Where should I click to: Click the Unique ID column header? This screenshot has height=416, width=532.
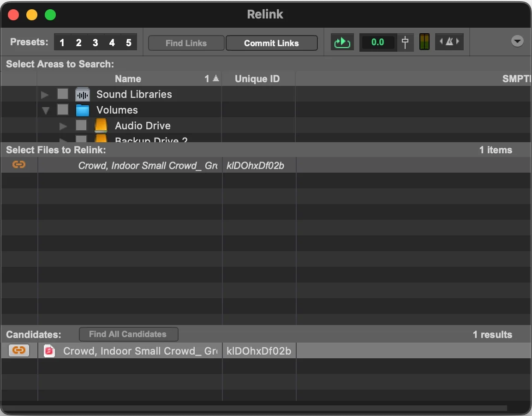tap(257, 79)
